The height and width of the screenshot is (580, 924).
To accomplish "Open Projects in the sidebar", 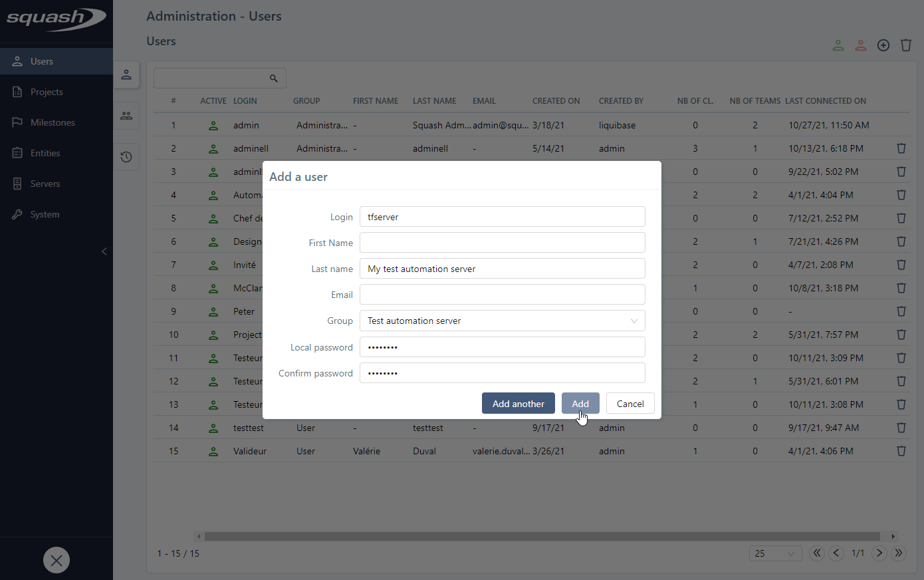I will [47, 92].
